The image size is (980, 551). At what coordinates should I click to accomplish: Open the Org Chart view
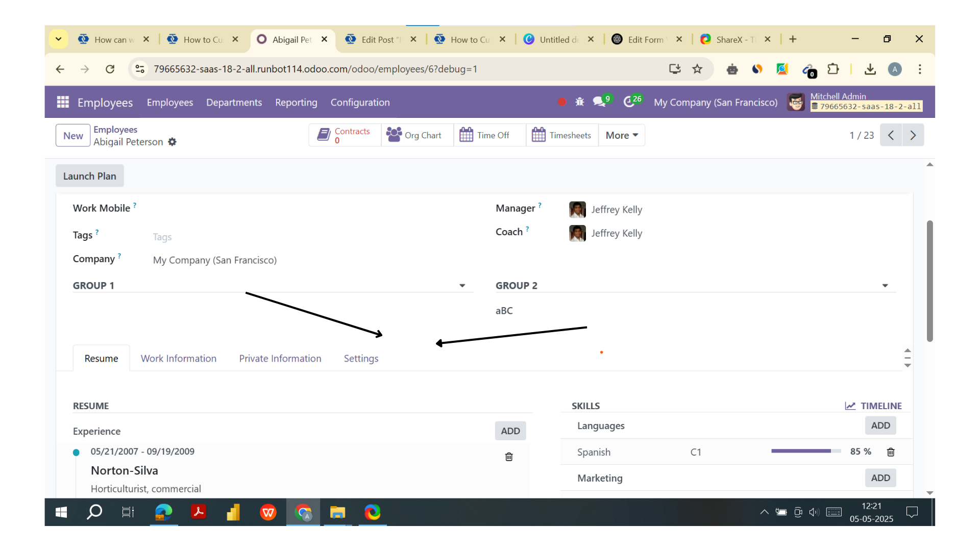point(416,135)
